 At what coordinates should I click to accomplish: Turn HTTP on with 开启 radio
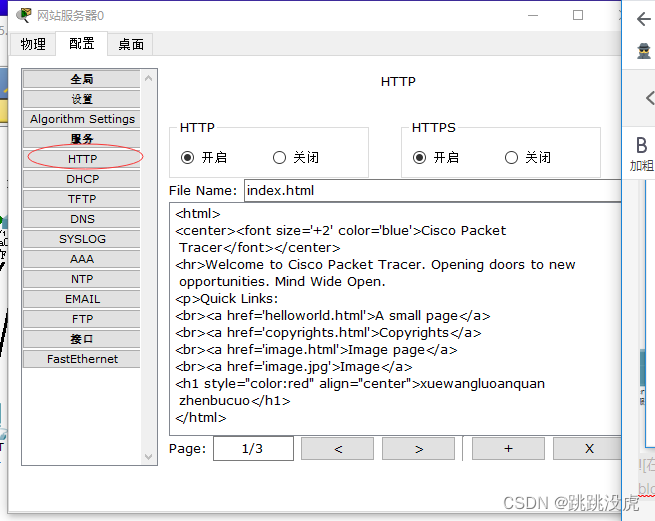pyautogui.click(x=188, y=158)
